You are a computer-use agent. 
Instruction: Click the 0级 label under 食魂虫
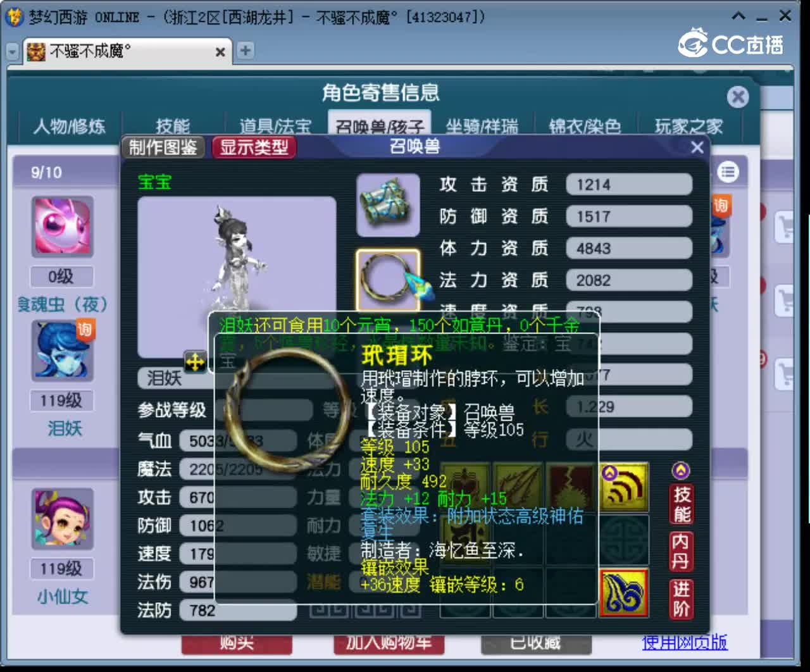[x=61, y=277]
